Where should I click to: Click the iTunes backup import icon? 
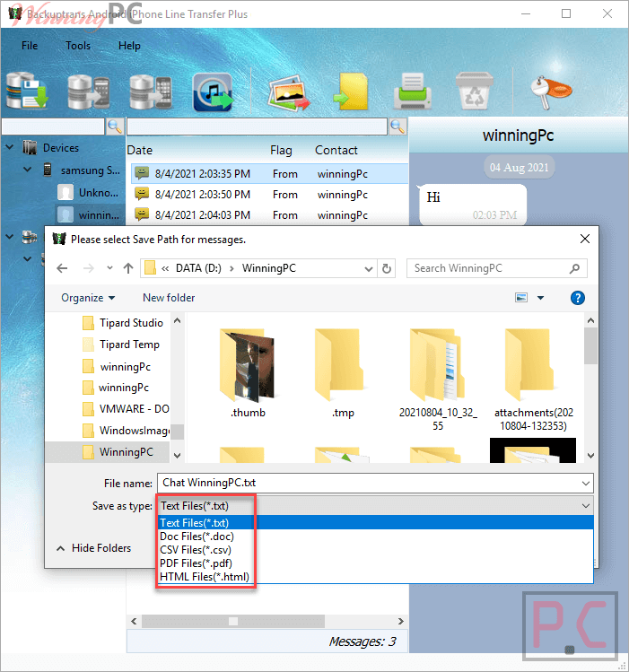click(213, 92)
